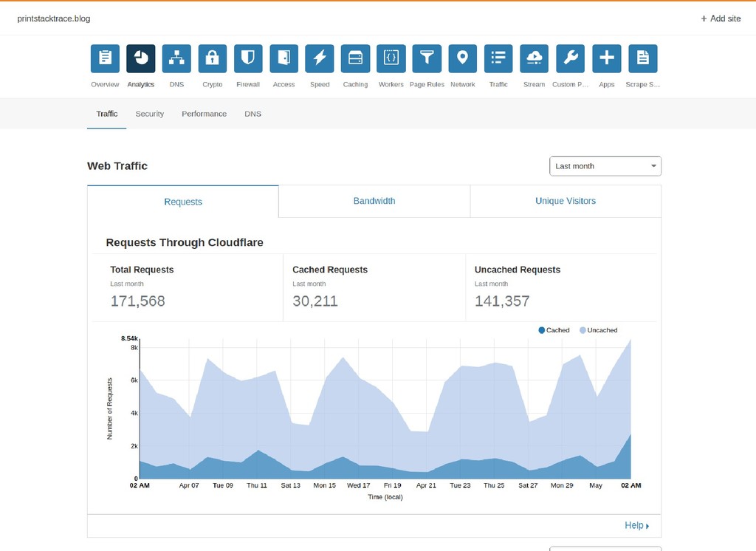The width and height of the screenshot is (756, 551).
Task: Open the Overview section icon
Action: pyautogui.click(x=105, y=58)
